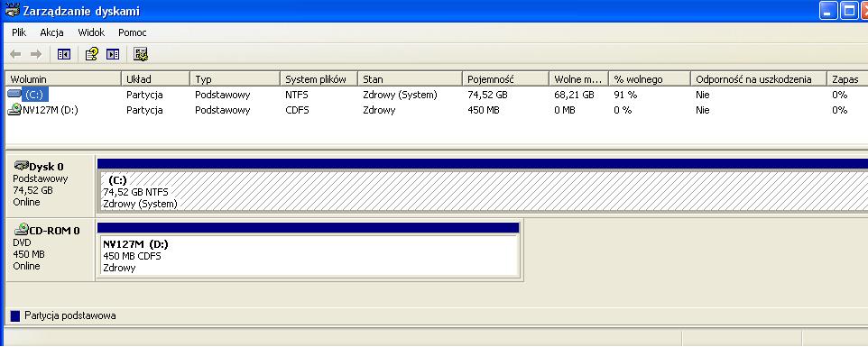The height and width of the screenshot is (347, 868).
Task: Open the Help question-mark toolbar icon
Action: pyautogui.click(x=92, y=54)
